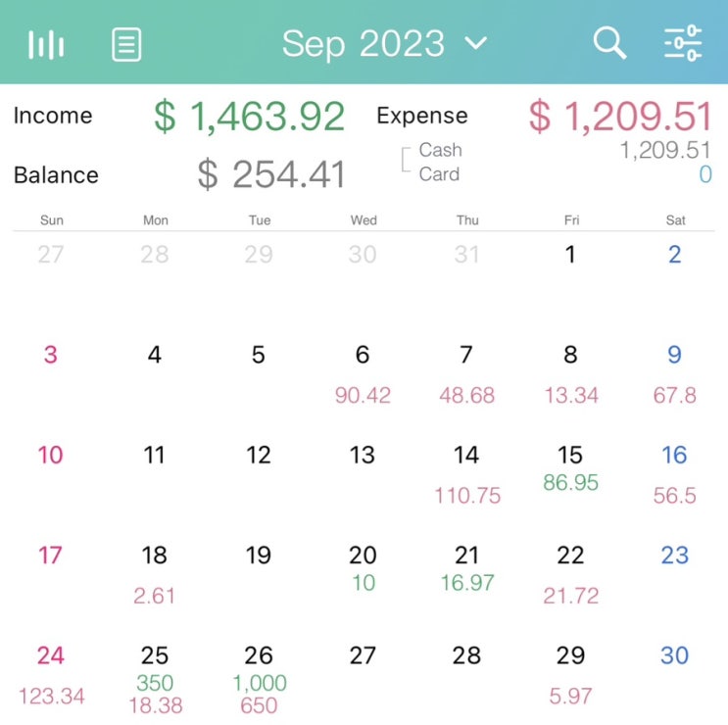Tap the Expense total $1,209.51
The height and width of the screenshot is (725, 728).
(619, 117)
